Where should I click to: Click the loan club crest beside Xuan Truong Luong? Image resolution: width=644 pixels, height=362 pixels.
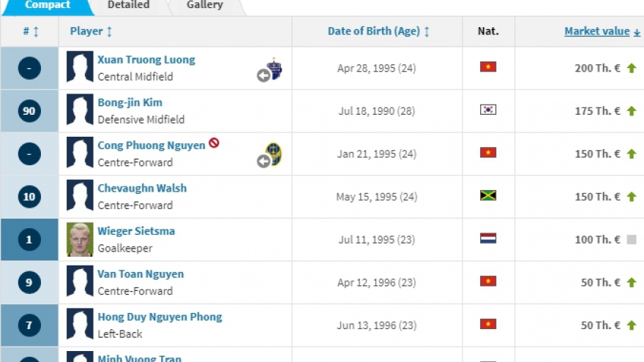pos(274,69)
